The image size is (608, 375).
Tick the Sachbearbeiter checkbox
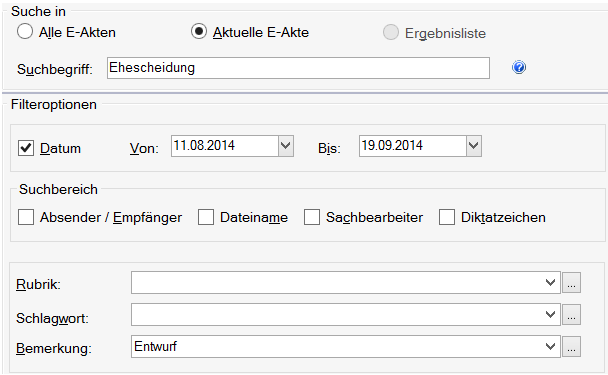pyautogui.click(x=312, y=217)
